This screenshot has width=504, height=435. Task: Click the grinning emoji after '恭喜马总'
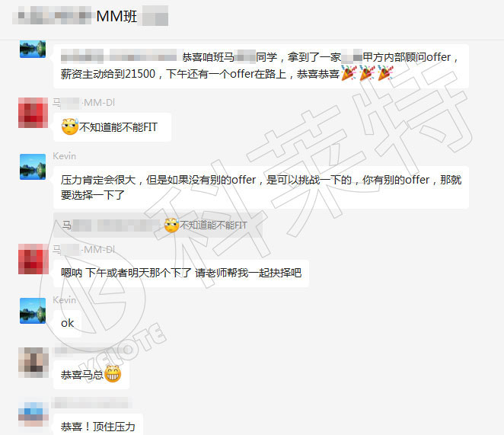pos(113,374)
